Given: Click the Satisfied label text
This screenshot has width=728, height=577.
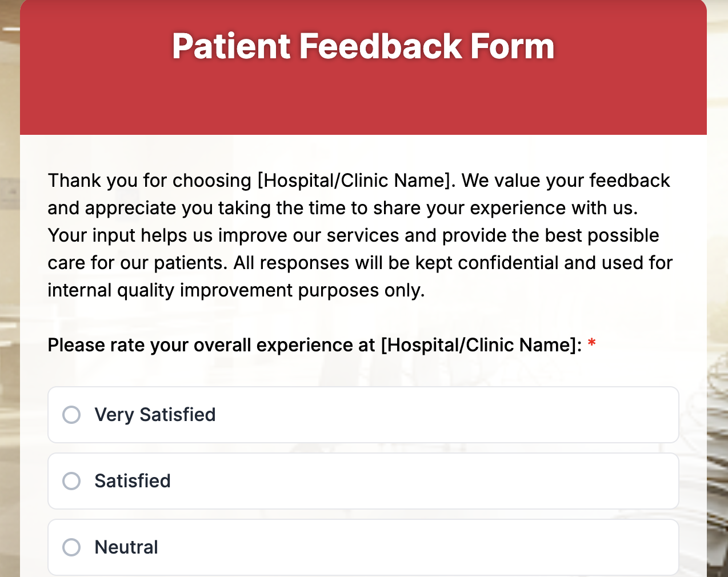Looking at the screenshot, I should point(133,481).
